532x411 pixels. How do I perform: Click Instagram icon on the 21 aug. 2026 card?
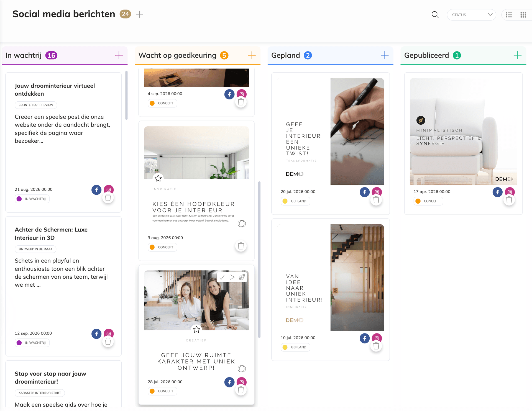click(x=109, y=189)
